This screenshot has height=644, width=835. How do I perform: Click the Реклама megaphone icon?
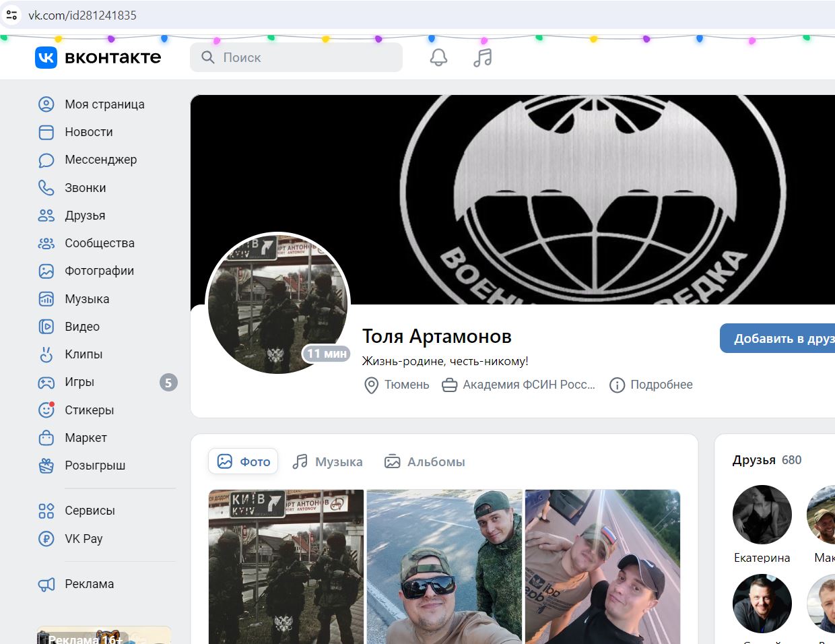tap(46, 584)
